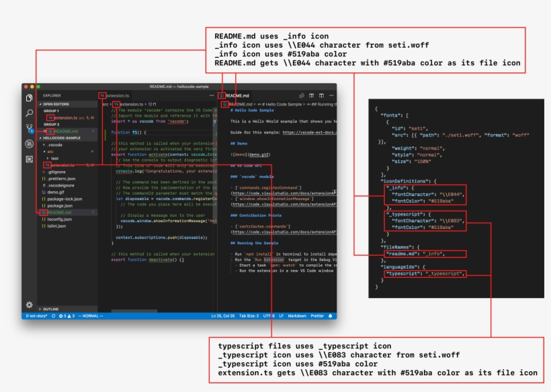The height and width of the screenshot is (392, 551).
Task: Click the Ln 25, Col 25 cursor position
Action: click(x=223, y=316)
